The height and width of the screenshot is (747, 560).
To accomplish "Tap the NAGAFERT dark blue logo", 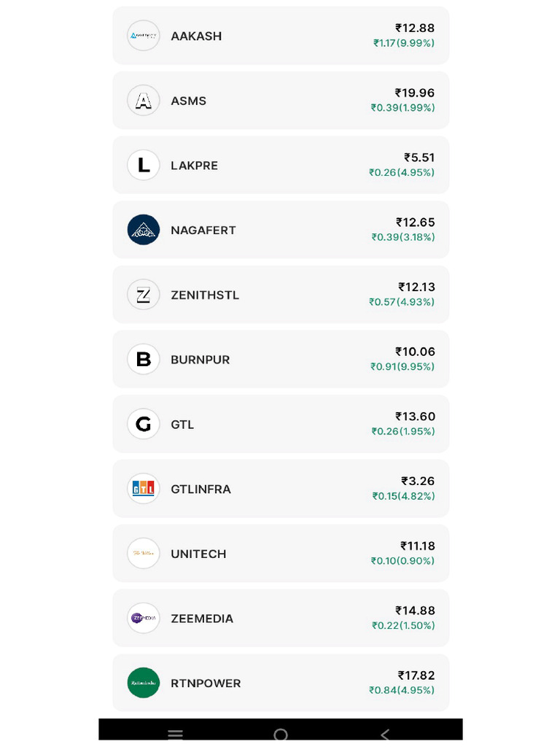I will [143, 230].
